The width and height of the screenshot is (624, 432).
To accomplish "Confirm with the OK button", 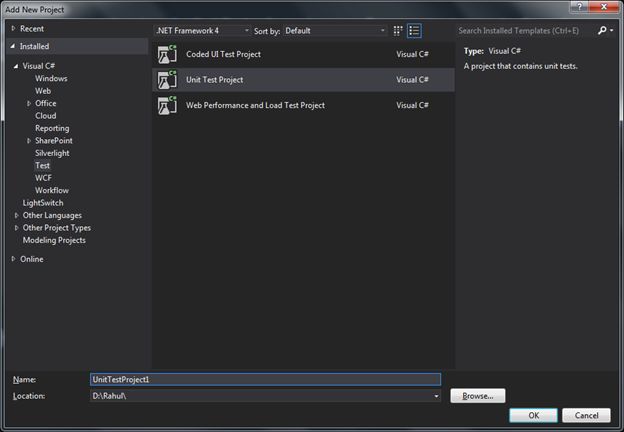I will click(533, 415).
